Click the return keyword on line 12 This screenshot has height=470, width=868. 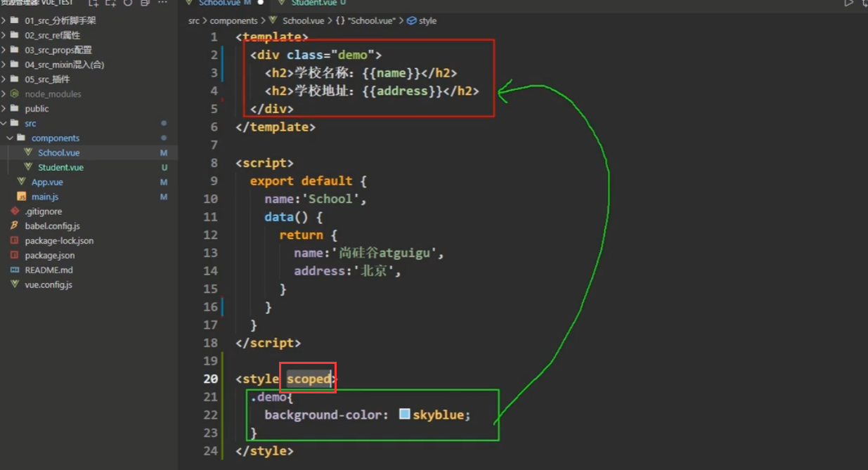pyautogui.click(x=302, y=235)
